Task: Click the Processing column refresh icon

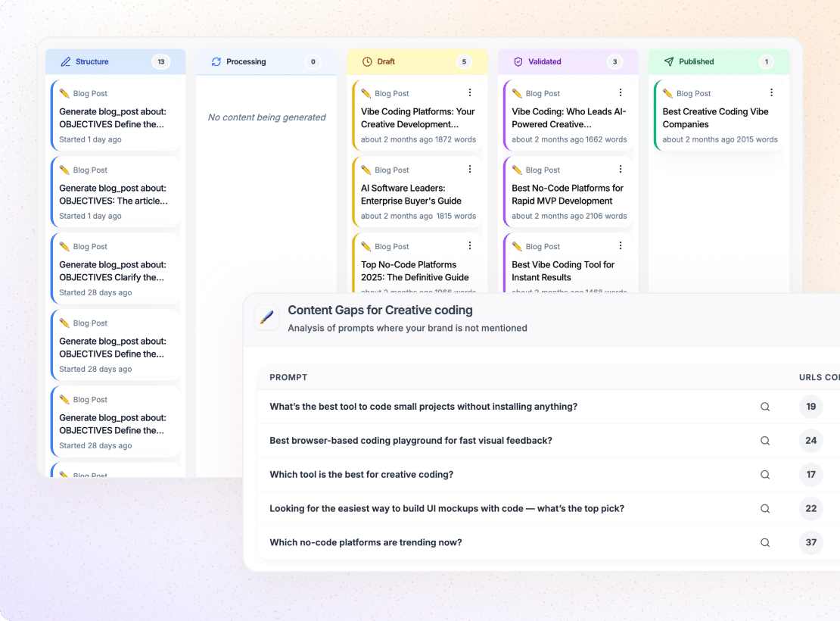Action: 216,62
